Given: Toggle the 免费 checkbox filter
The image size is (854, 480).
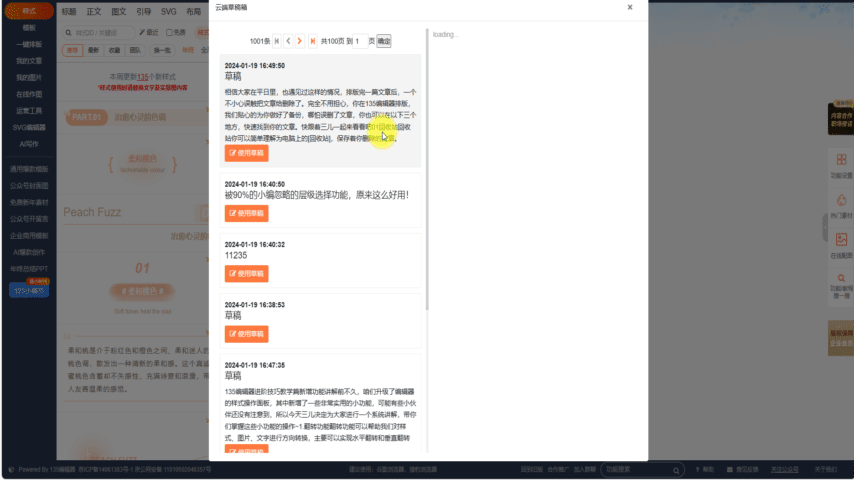Looking at the screenshot, I should [169, 33].
